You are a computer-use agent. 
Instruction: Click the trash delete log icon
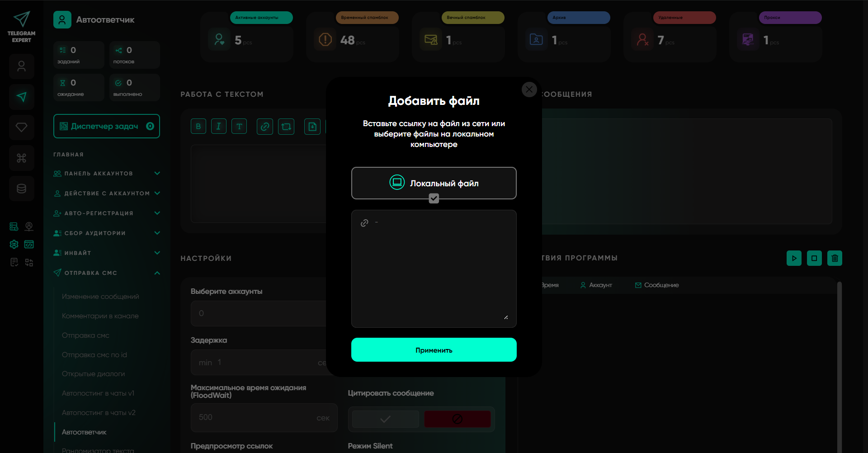click(x=835, y=258)
